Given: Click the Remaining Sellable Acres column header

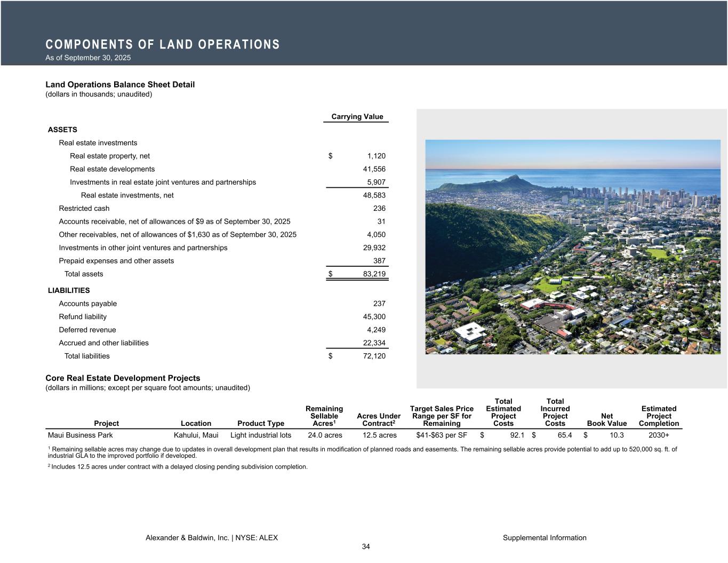Looking at the screenshot, I should click(x=324, y=416).
